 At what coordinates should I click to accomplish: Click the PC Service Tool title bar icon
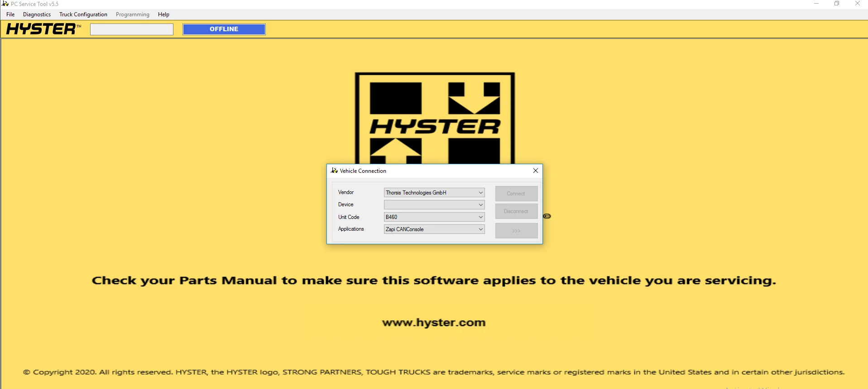pyautogui.click(x=5, y=4)
